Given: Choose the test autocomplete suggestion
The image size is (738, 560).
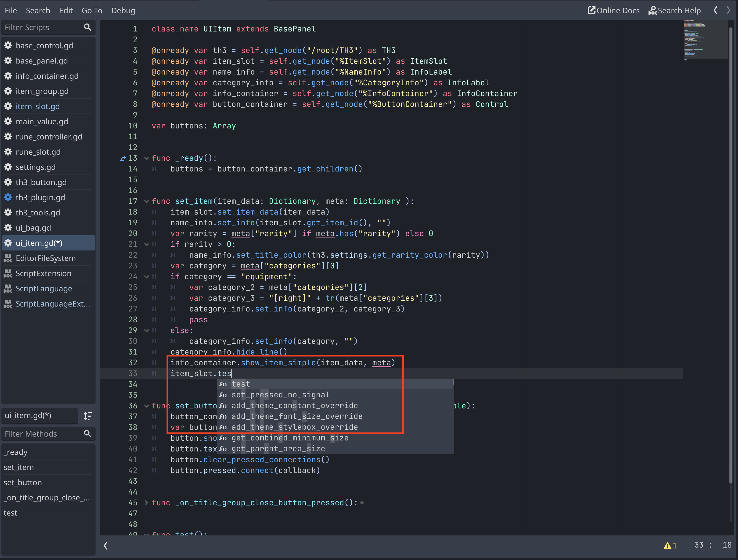Looking at the screenshot, I should coord(241,384).
